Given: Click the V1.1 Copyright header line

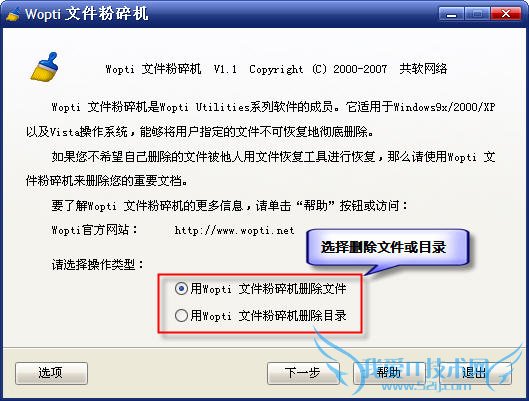Looking at the screenshot, I should click(276, 69).
